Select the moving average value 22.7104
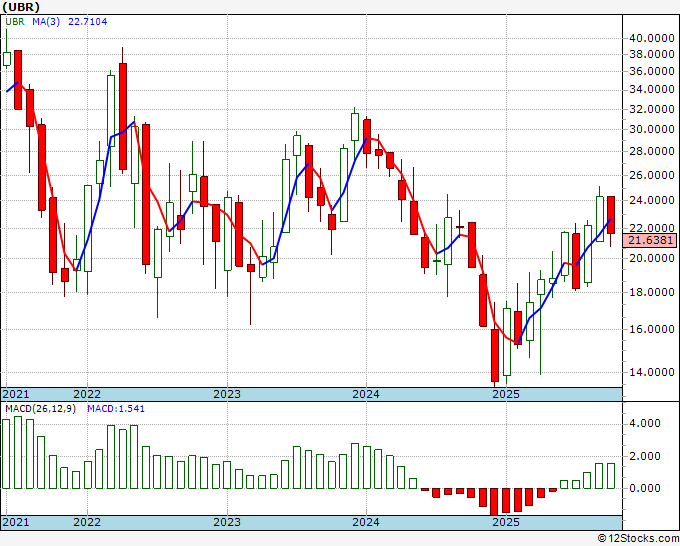Viewport: 680px width, 546px height. click(x=88, y=22)
